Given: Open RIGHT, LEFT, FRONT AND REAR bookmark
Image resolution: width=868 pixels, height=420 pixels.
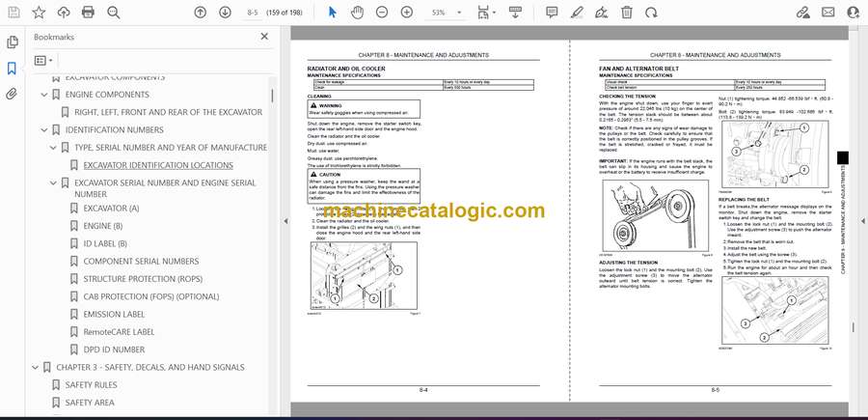Looking at the screenshot, I should coord(168,112).
